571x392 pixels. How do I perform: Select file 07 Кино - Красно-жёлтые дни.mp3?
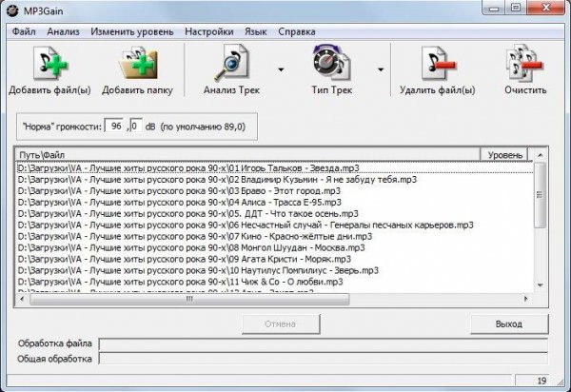(275, 236)
